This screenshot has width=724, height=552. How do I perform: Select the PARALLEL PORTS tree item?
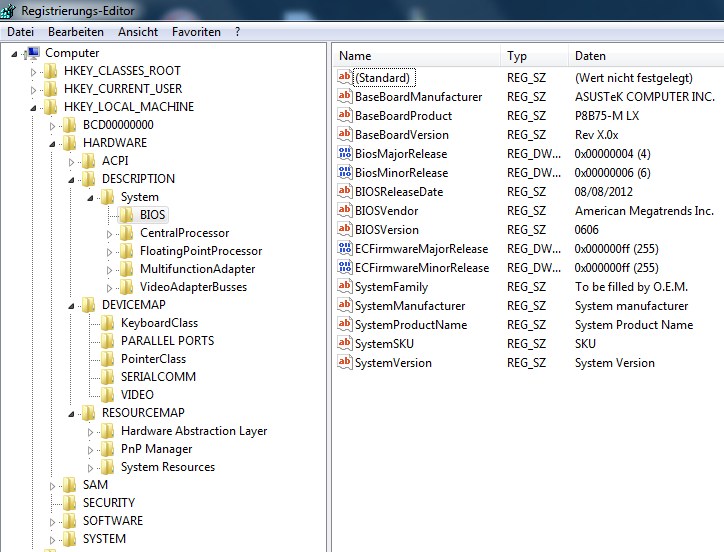[x=168, y=341]
